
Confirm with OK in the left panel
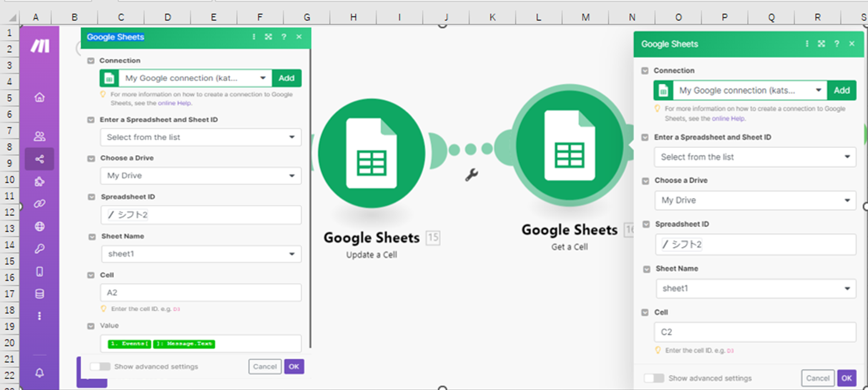(x=294, y=366)
